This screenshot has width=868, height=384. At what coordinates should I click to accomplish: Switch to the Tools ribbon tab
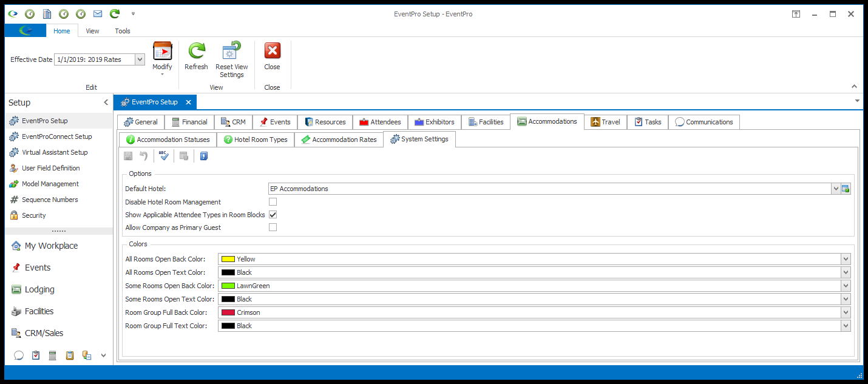(123, 31)
